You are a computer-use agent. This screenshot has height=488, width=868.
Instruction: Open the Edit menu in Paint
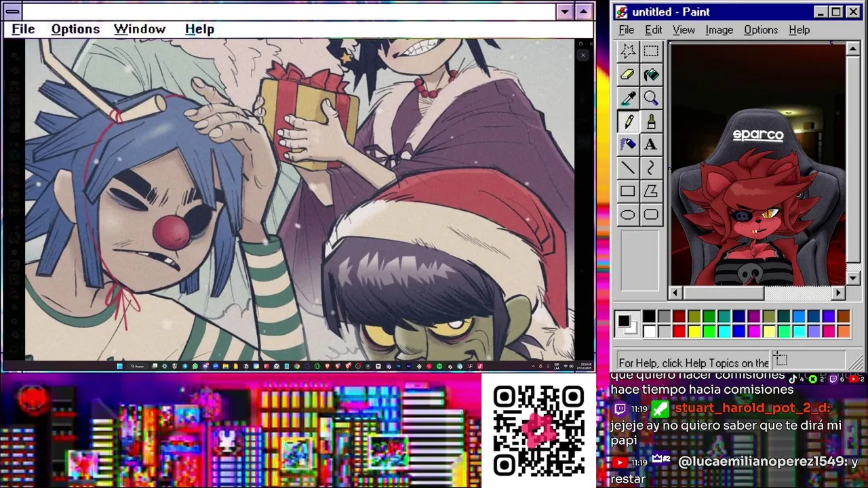(x=654, y=30)
